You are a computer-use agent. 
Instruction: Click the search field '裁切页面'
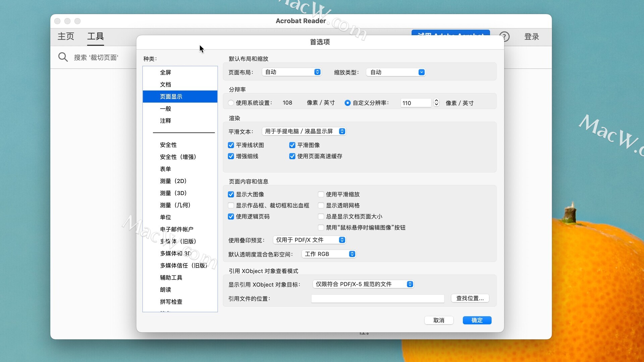96,57
